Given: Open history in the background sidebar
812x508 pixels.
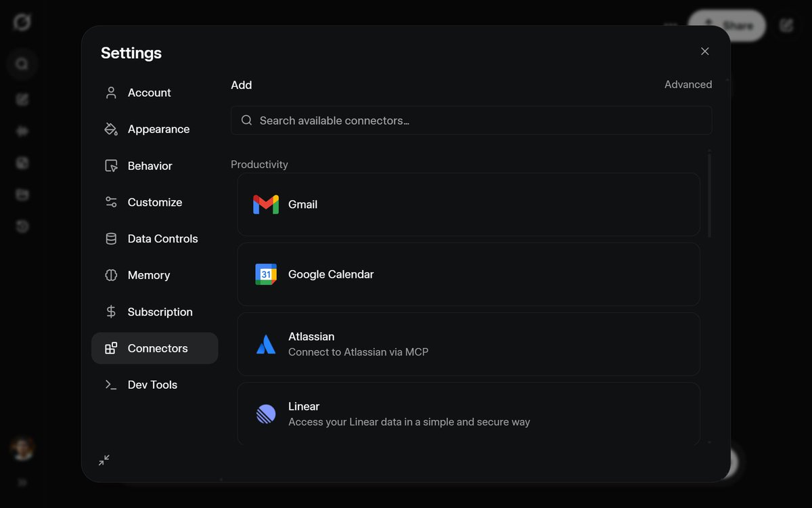Looking at the screenshot, I should click(x=22, y=226).
